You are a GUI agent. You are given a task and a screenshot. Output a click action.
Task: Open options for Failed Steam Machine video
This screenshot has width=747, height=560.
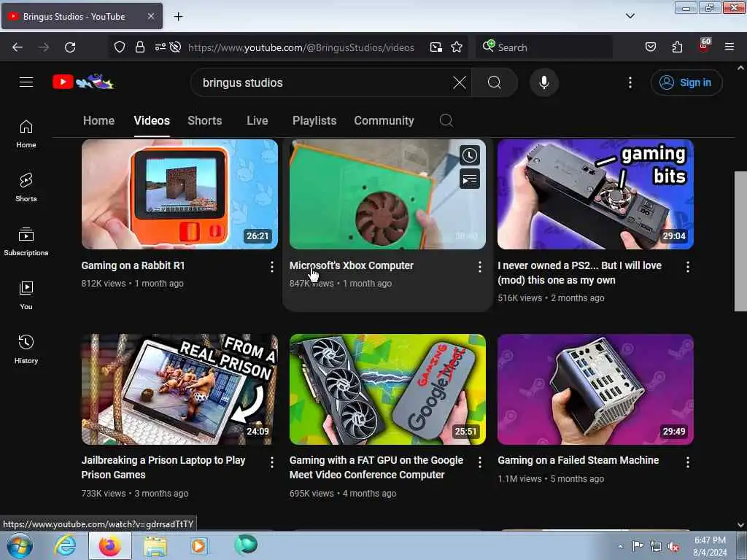(688, 462)
